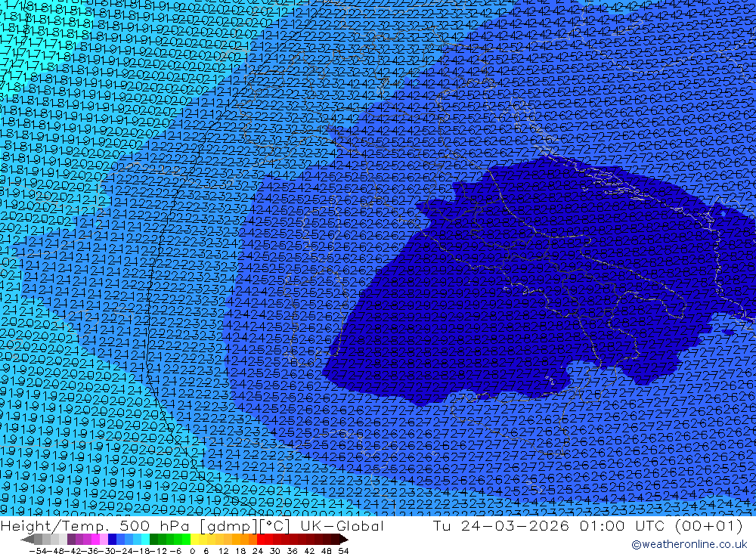Click the legend value 48 label

(x=327, y=551)
